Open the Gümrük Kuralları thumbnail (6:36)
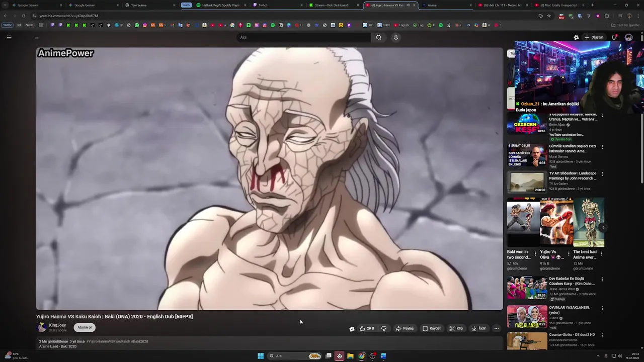The image size is (644, 362). point(527,155)
